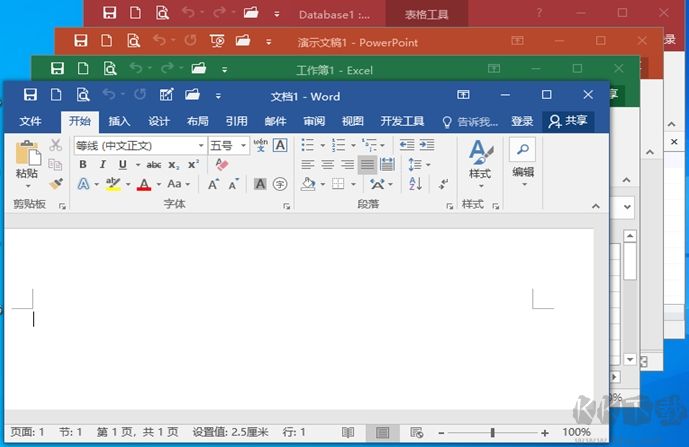
Task: Open the 插入 ribbon tab
Action: click(119, 122)
